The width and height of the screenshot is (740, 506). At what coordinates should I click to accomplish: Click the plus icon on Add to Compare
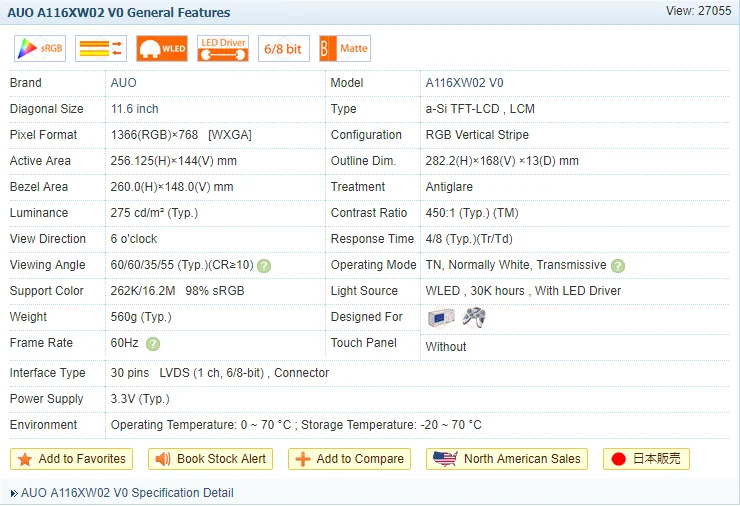pyautogui.click(x=303, y=459)
